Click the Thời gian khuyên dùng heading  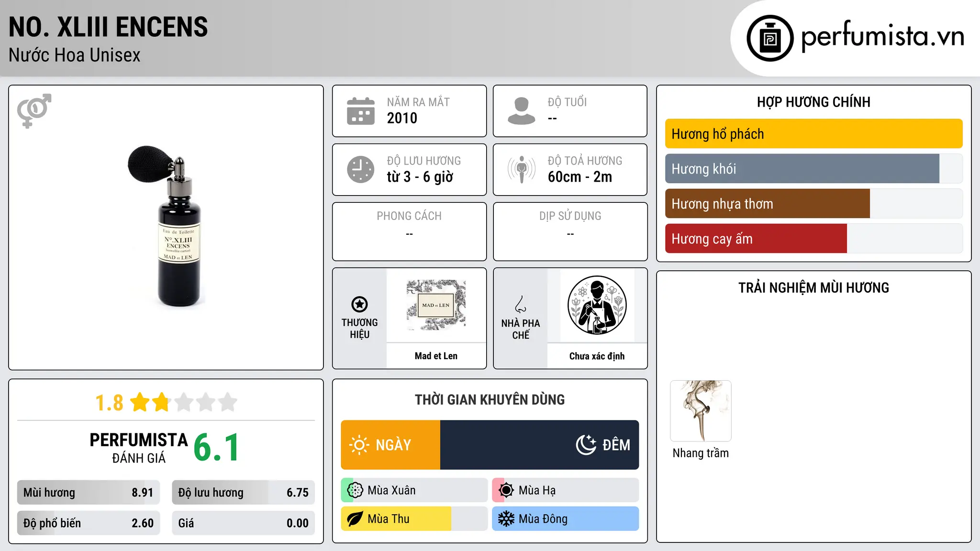point(490,399)
